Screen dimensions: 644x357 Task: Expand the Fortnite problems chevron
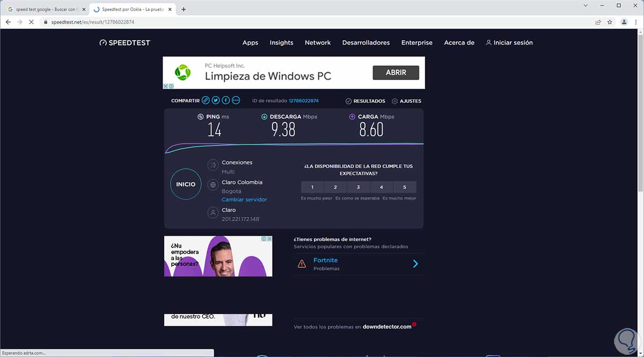point(415,264)
